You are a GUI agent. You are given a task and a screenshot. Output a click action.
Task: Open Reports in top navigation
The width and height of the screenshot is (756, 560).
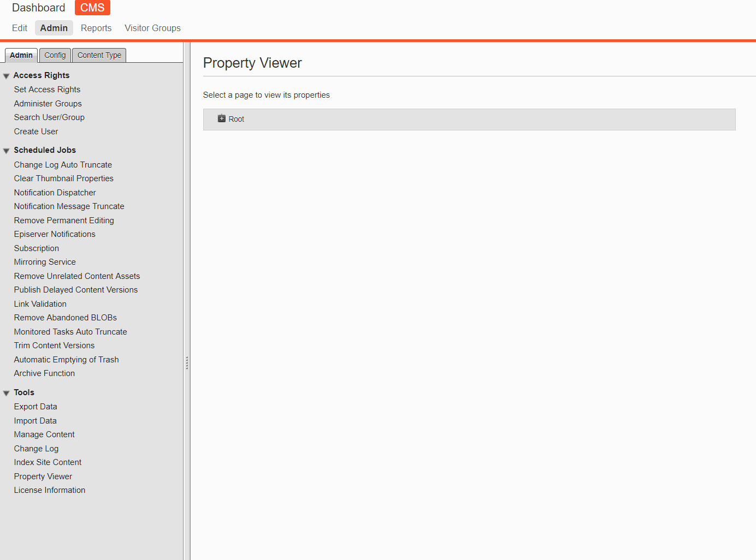point(96,28)
